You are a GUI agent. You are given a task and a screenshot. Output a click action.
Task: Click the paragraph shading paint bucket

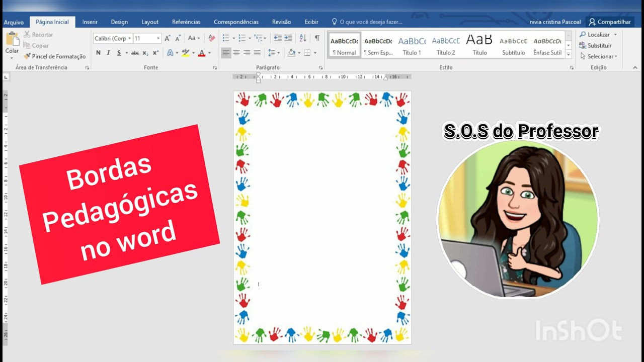click(x=291, y=53)
